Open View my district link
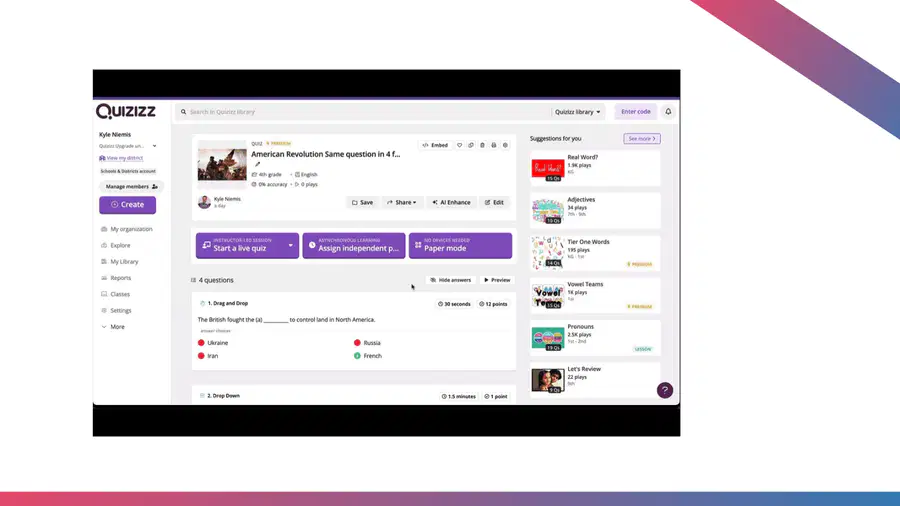 [x=121, y=158]
